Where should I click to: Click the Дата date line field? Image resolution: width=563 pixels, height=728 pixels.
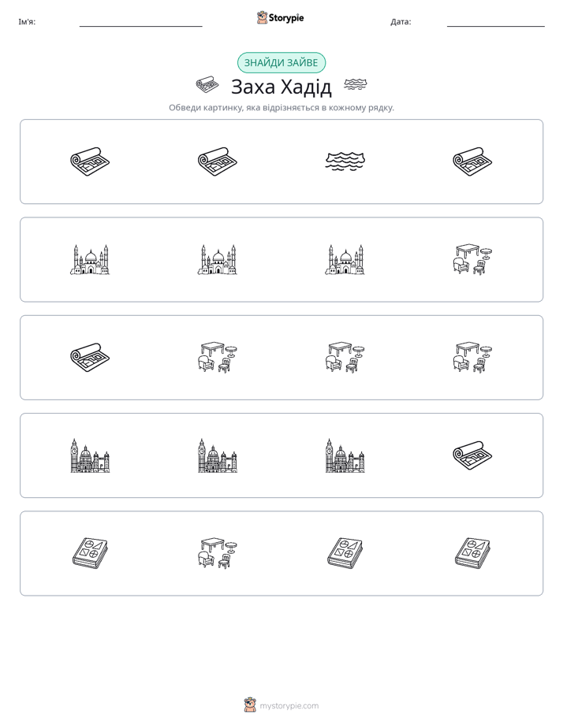click(496, 22)
